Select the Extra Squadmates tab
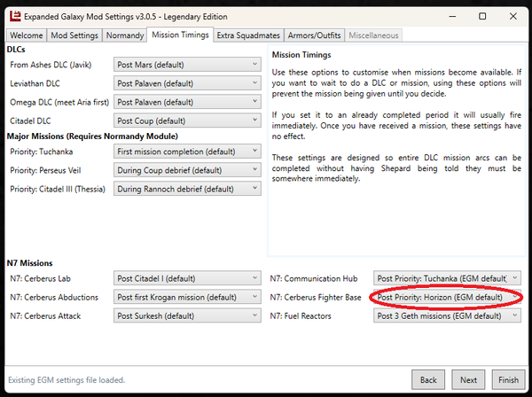 [x=249, y=35]
